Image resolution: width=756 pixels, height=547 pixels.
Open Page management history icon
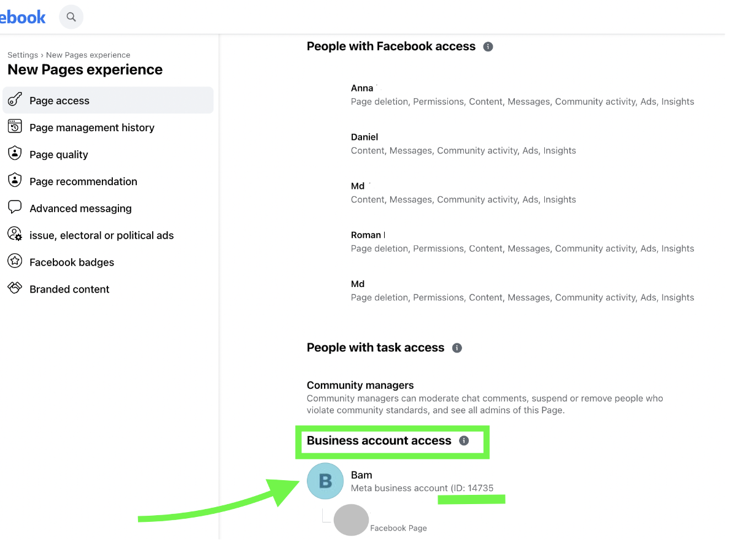[x=15, y=127]
